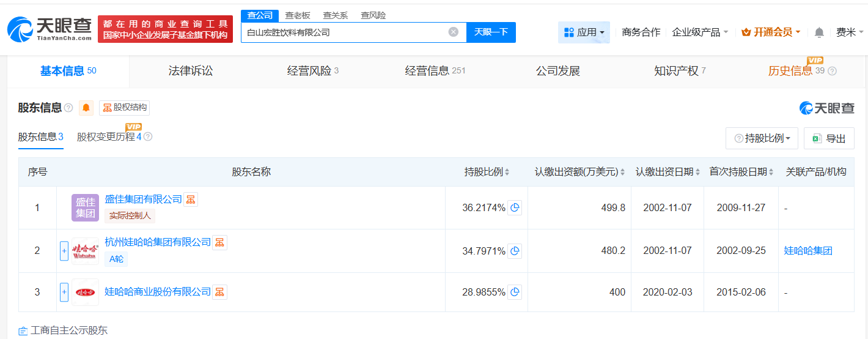Click equity structure icon next to 杭州娃哈哈集团有限公司
Viewport: 868px width, 339px height.
219,242
